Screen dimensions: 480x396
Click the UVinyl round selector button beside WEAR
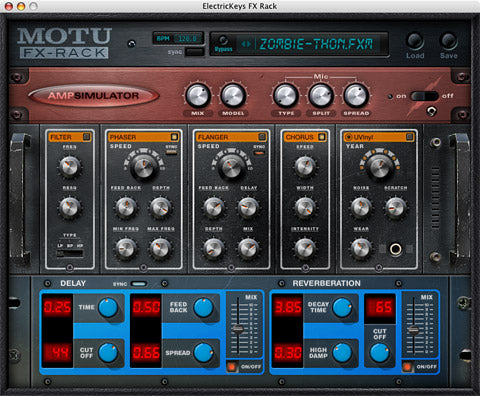pos(396,249)
